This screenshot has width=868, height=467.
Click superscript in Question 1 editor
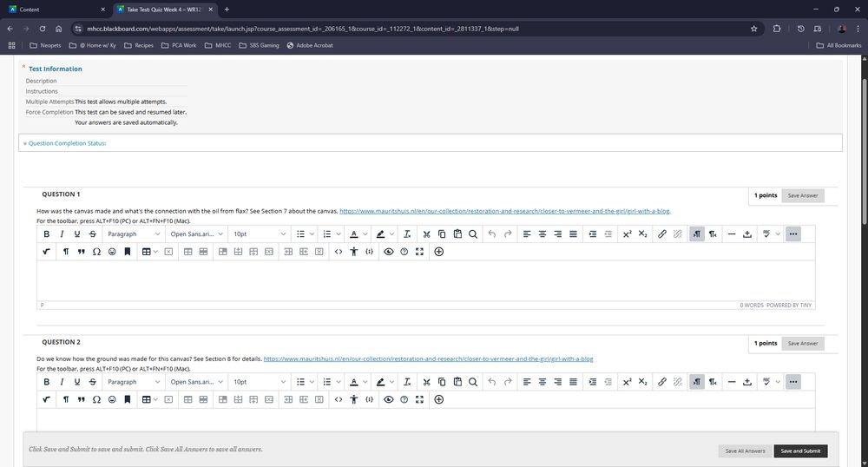pos(628,234)
